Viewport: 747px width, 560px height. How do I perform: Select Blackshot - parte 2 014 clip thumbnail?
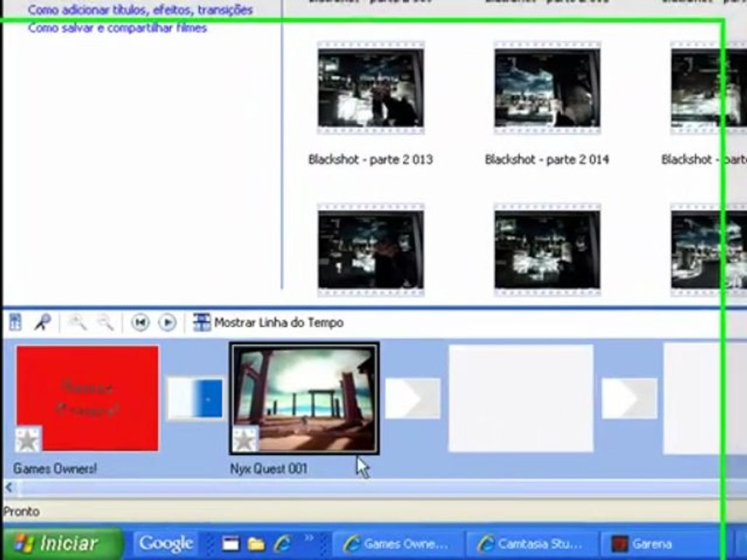pos(547,89)
